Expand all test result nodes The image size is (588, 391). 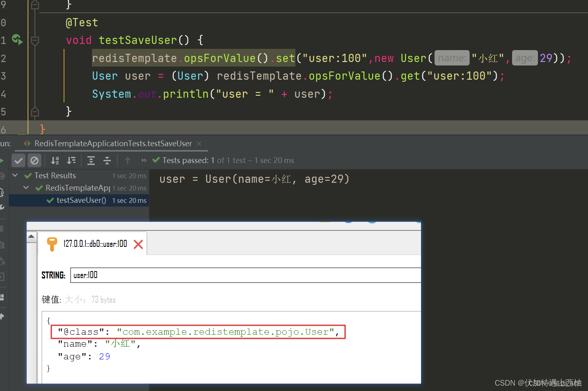91,161
